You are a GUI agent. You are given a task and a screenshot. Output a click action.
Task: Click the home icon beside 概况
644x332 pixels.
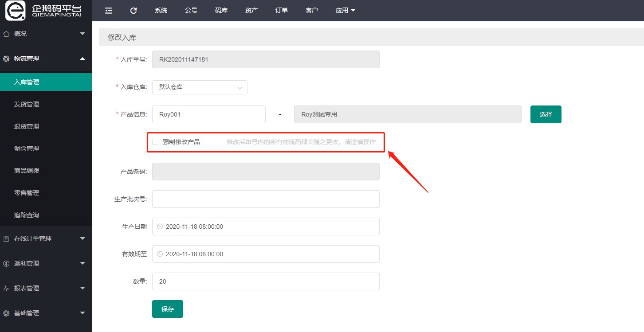coord(6,34)
